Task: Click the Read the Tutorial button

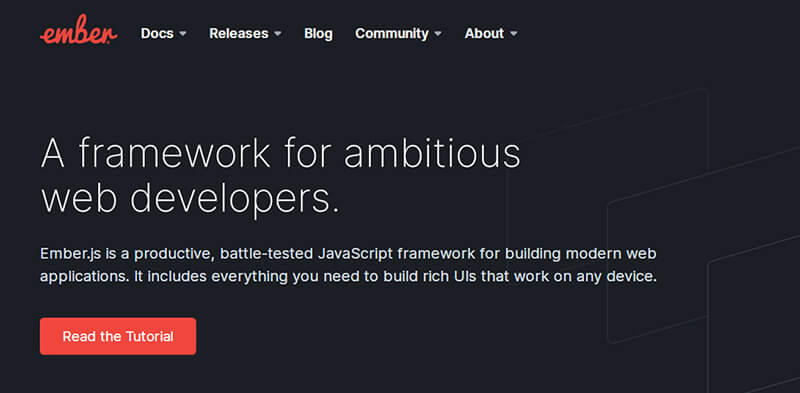Action: tap(118, 336)
